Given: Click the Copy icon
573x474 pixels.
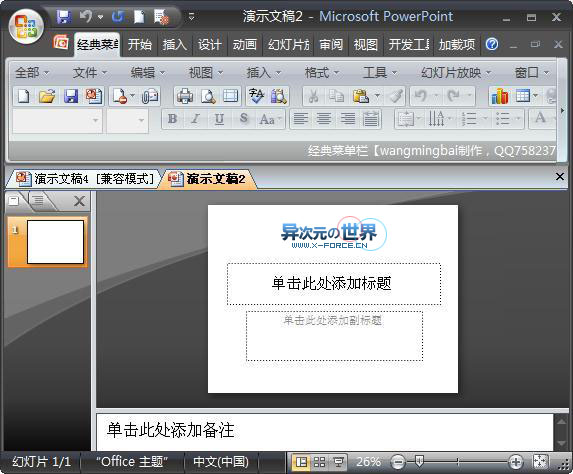Looking at the screenshot, I should [337, 96].
